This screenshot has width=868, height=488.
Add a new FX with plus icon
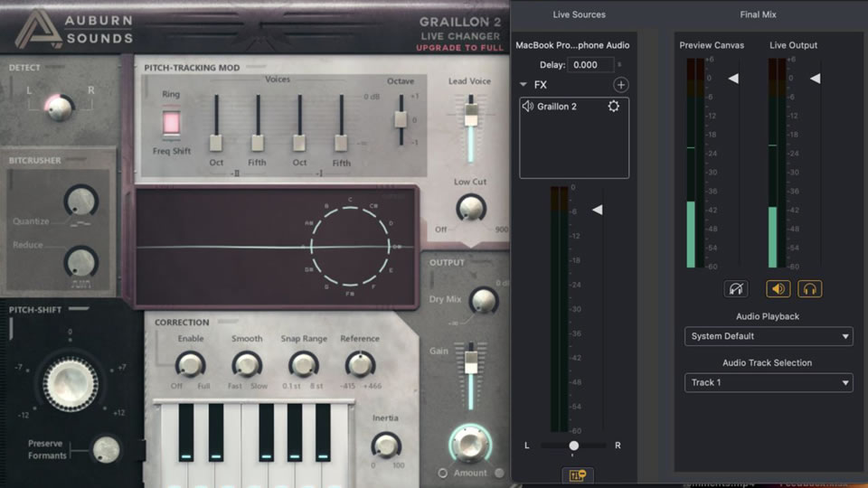620,85
